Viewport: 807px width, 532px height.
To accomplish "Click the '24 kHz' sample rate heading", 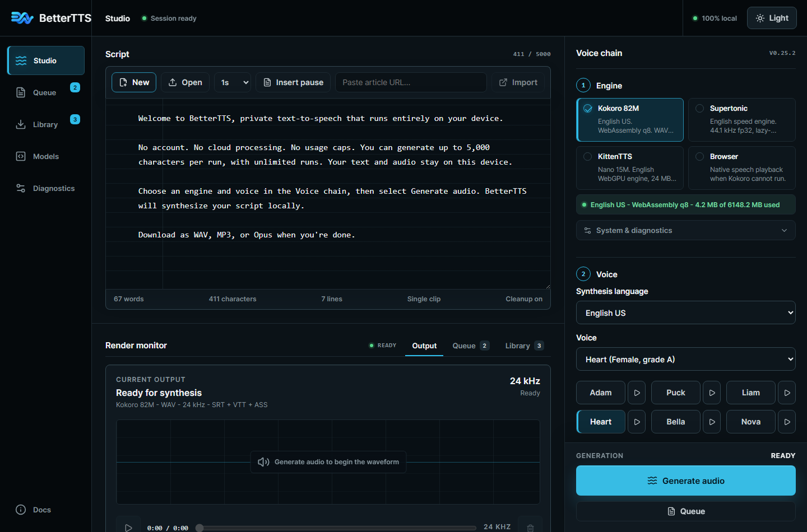I will 525,381.
